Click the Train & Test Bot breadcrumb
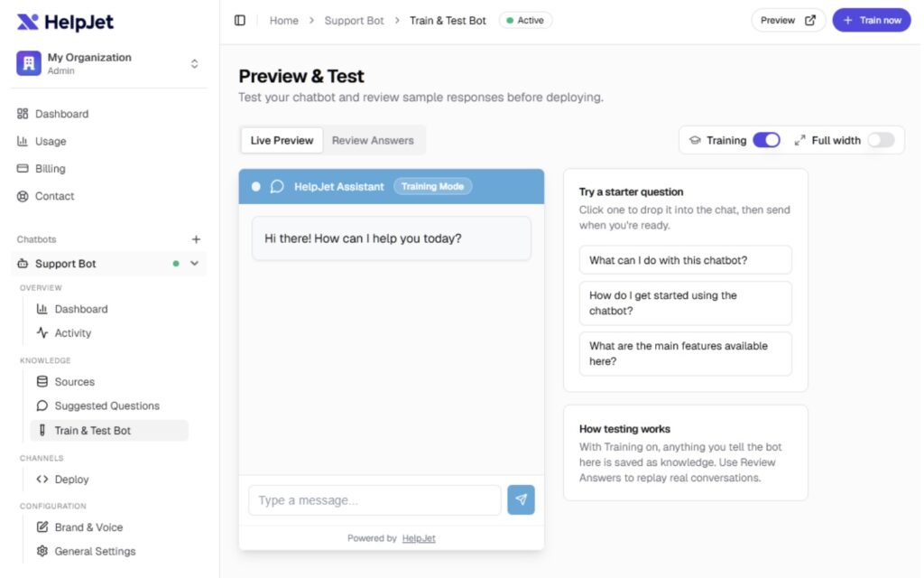The height and width of the screenshot is (578, 924). (x=448, y=21)
